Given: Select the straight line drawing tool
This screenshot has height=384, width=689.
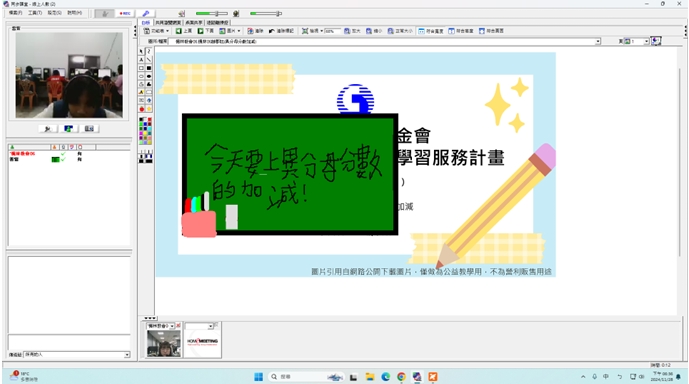Looking at the screenshot, I should [x=149, y=60].
